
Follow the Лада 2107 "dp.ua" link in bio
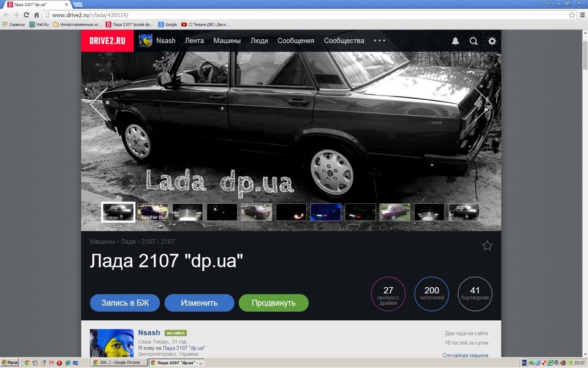[x=184, y=348]
